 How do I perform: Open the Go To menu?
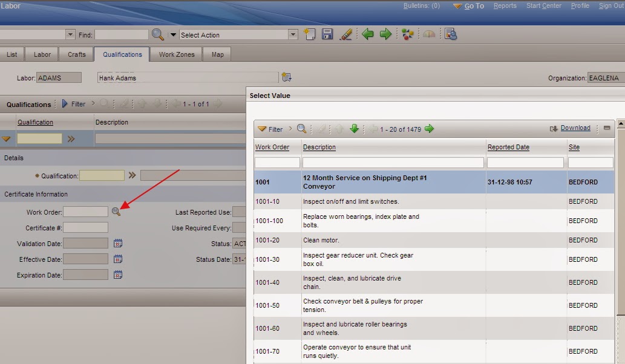tap(473, 5)
